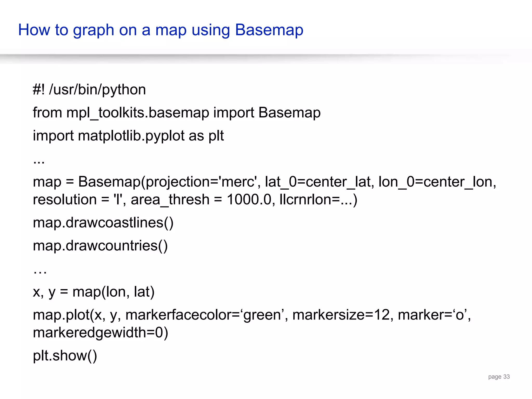The height and width of the screenshot is (399, 532).
Task: Click the line 'markeredgewidth=0)'
Action: coord(101,333)
